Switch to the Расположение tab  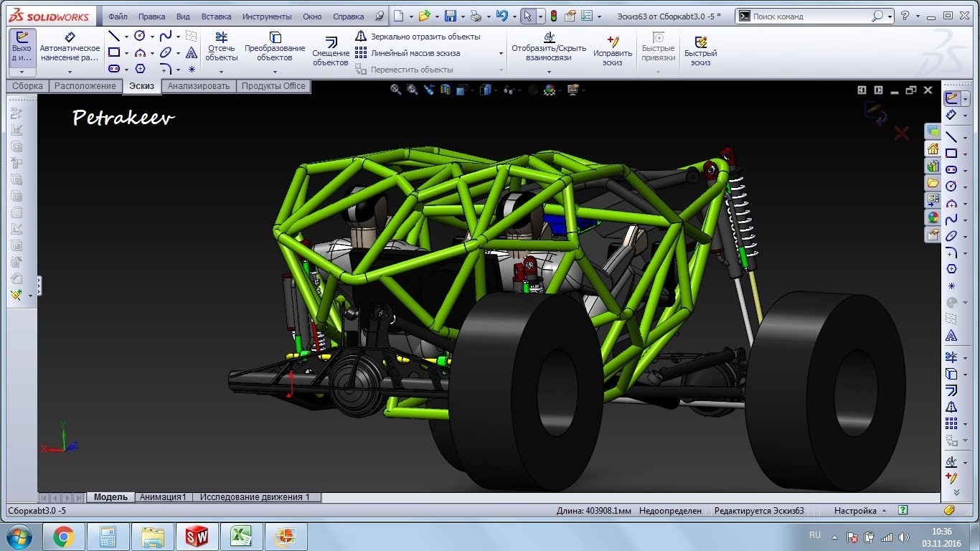tap(85, 86)
